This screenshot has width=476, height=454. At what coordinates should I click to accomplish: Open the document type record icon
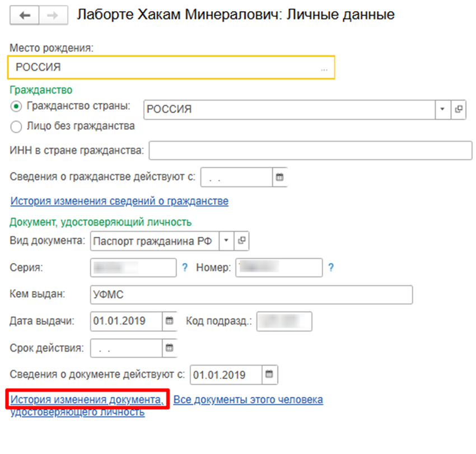pos(241,241)
